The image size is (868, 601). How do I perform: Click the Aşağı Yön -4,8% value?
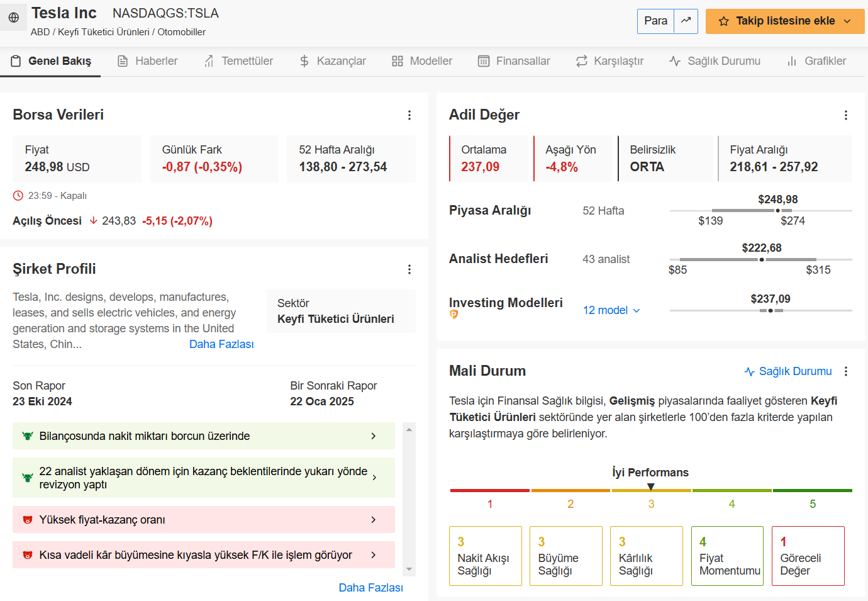tap(562, 167)
